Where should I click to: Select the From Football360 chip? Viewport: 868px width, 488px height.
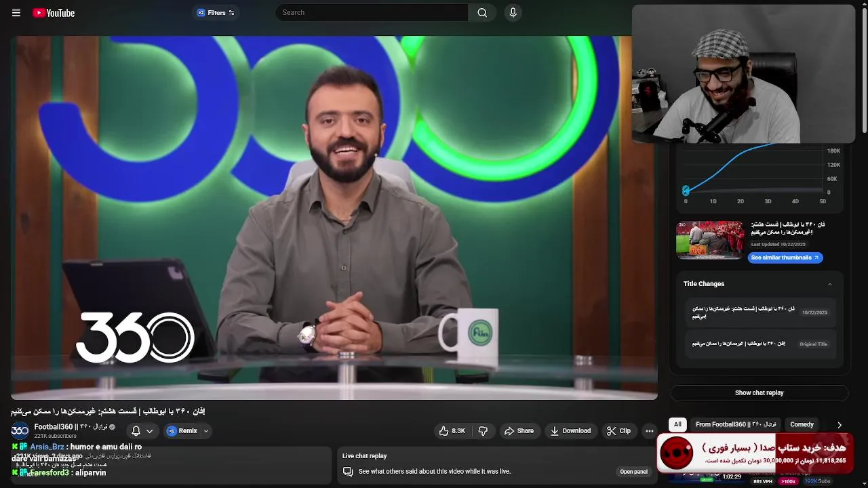pyautogui.click(x=736, y=424)
